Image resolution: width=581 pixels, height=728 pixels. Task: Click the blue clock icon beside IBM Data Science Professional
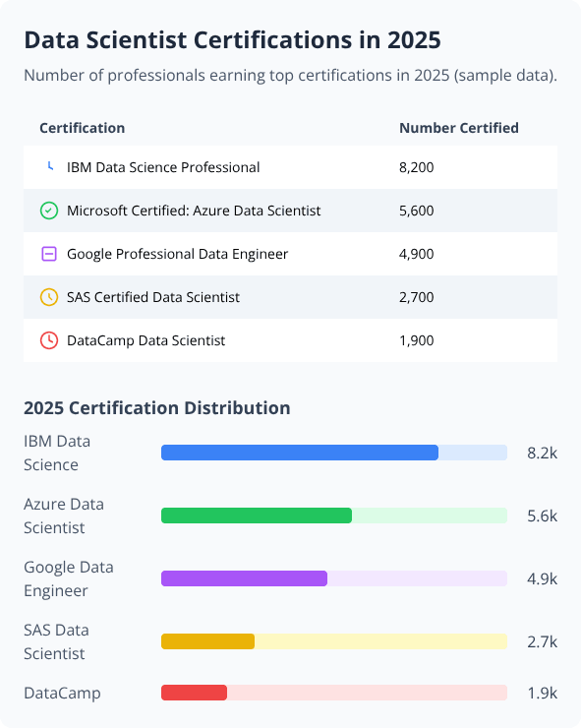click(x=49, y=167)
